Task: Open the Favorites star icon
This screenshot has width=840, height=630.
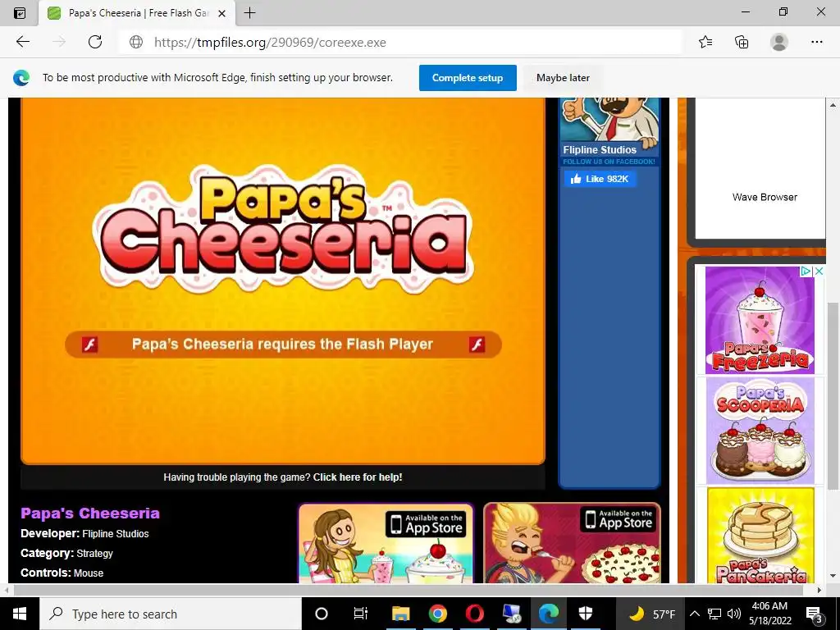Action: point(705,42)
